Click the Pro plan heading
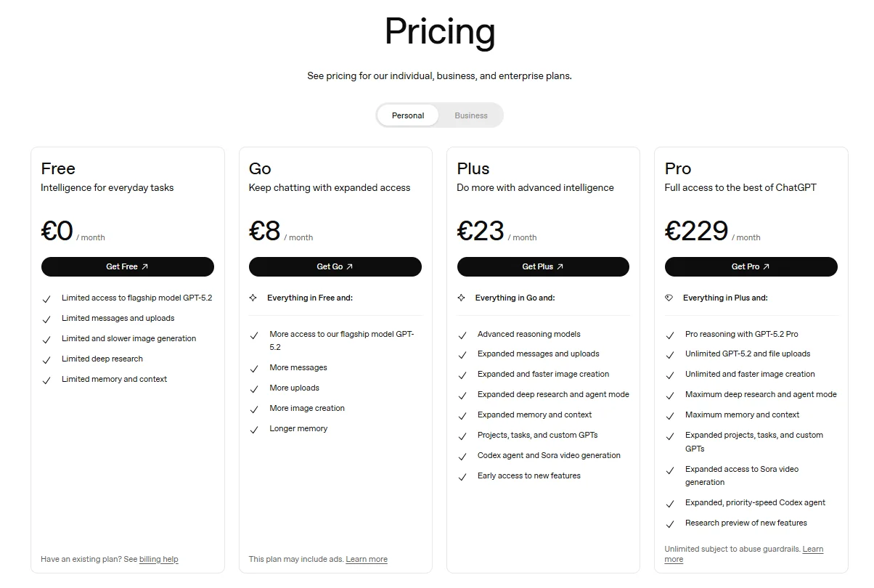874x588 pixels. 677,168
